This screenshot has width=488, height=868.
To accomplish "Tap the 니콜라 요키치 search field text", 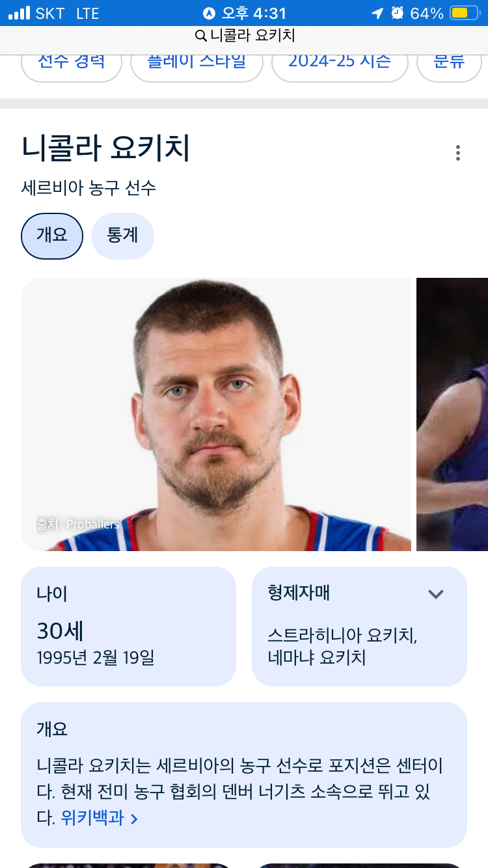I will tap(252, 36).
